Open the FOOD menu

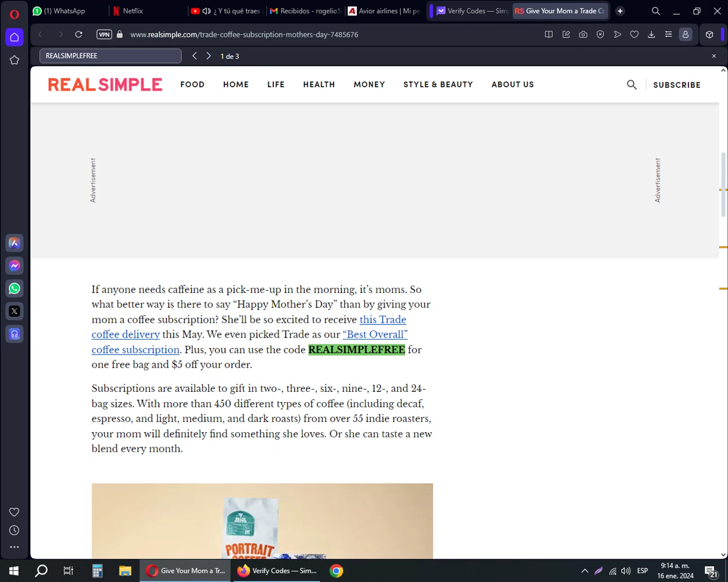[192, 84]
